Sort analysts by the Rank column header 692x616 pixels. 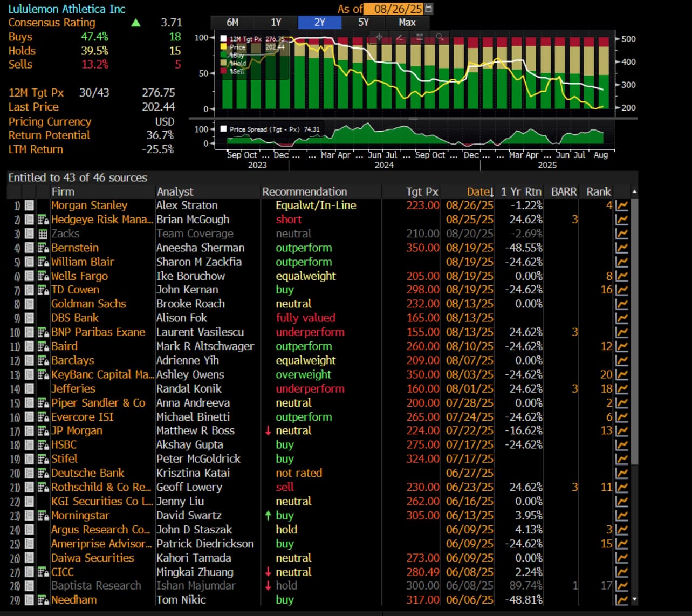(598, 191)
